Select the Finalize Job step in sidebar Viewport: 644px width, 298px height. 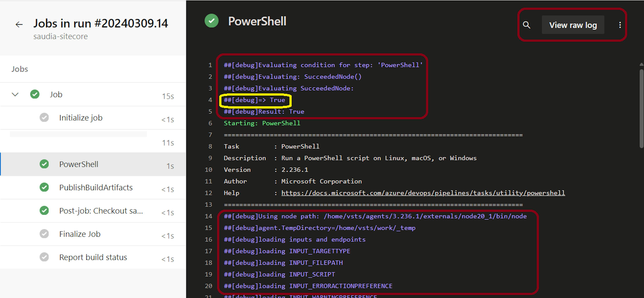(x=79, y=234)
